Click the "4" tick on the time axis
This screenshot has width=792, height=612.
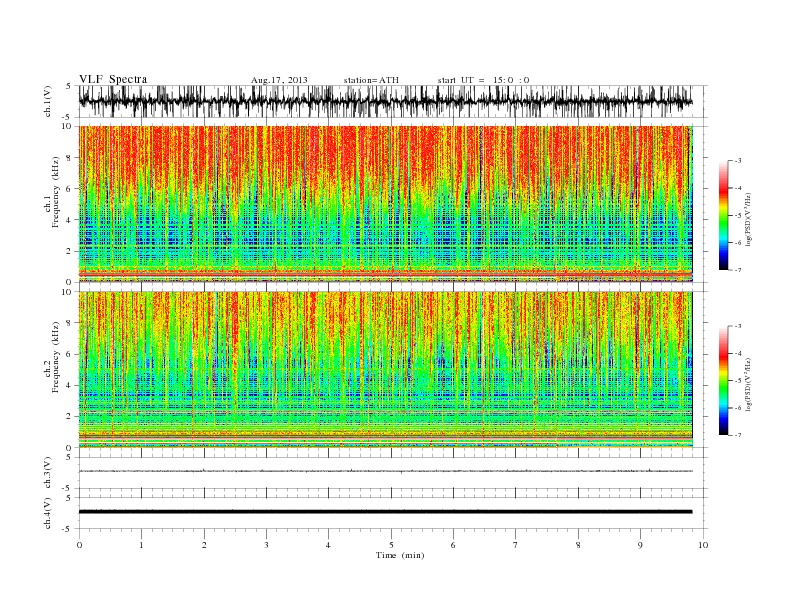tap(329, 545)
